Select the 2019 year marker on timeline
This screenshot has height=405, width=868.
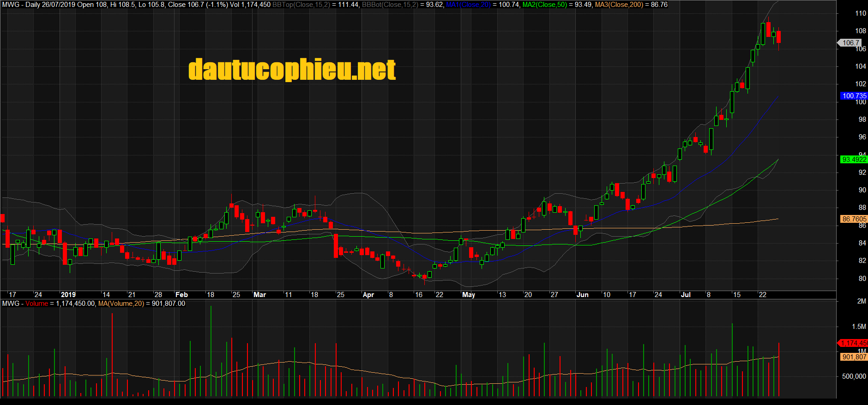(x=68, y=295)
